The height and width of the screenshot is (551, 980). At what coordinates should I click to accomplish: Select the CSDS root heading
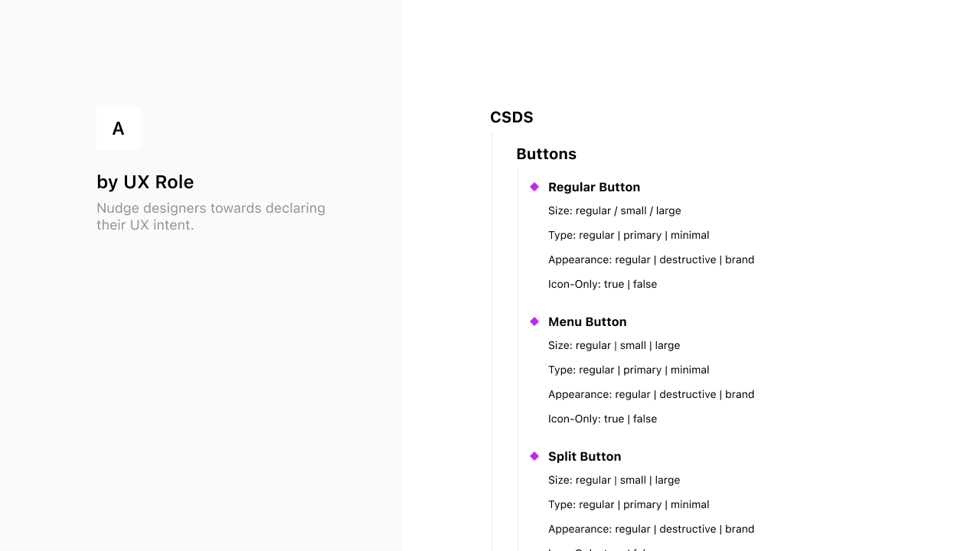(511, 117)
